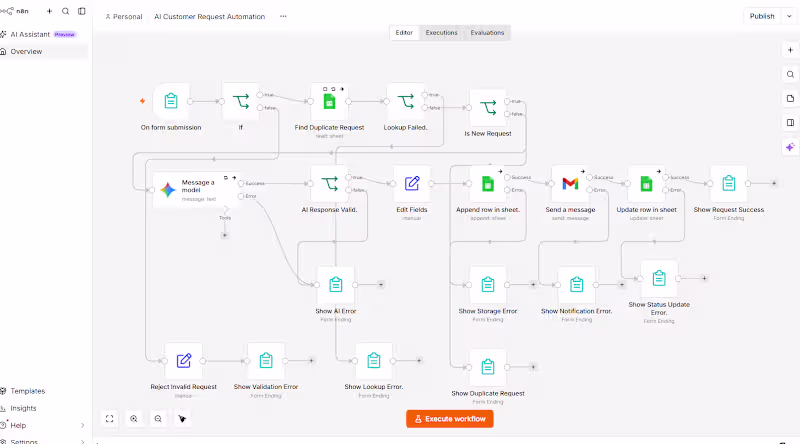Viewport: 800px width, 444px height.
Task: Click the tidy up workflow icon
Action: 182,418
